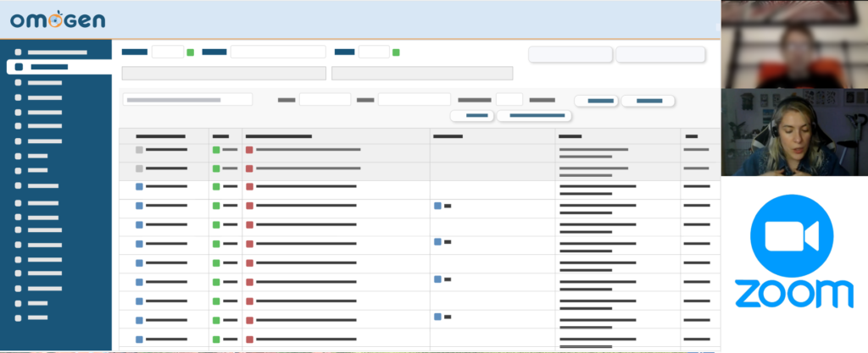Viewport: 868px width, 353px height.
Task: Open the left gray bar below top fields
Action: [224, 74]
